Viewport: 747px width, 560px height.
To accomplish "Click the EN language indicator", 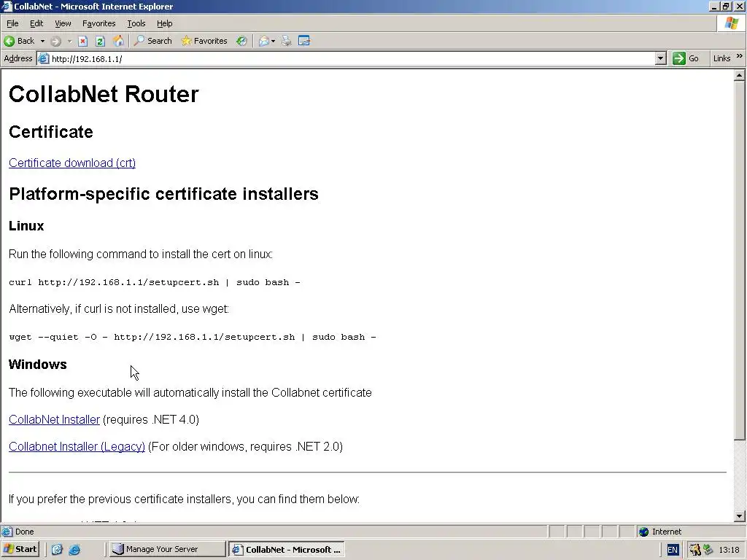I will [672, 550].
